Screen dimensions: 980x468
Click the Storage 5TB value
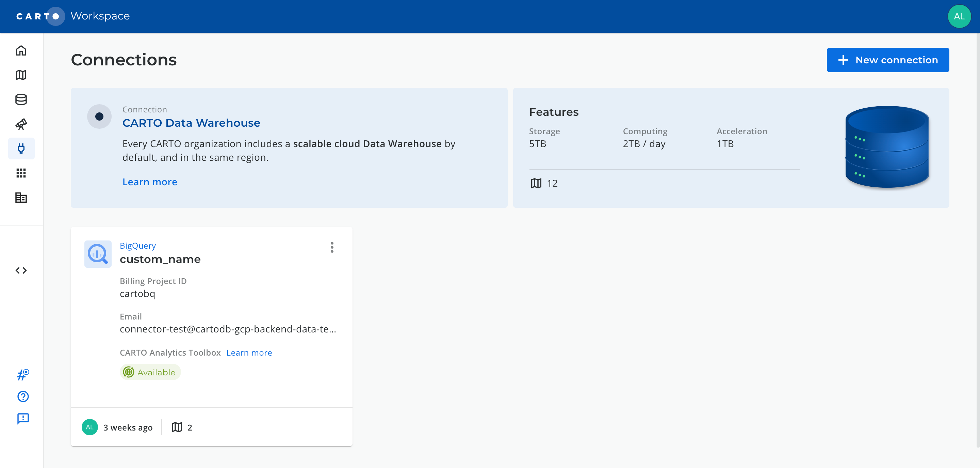538,144
